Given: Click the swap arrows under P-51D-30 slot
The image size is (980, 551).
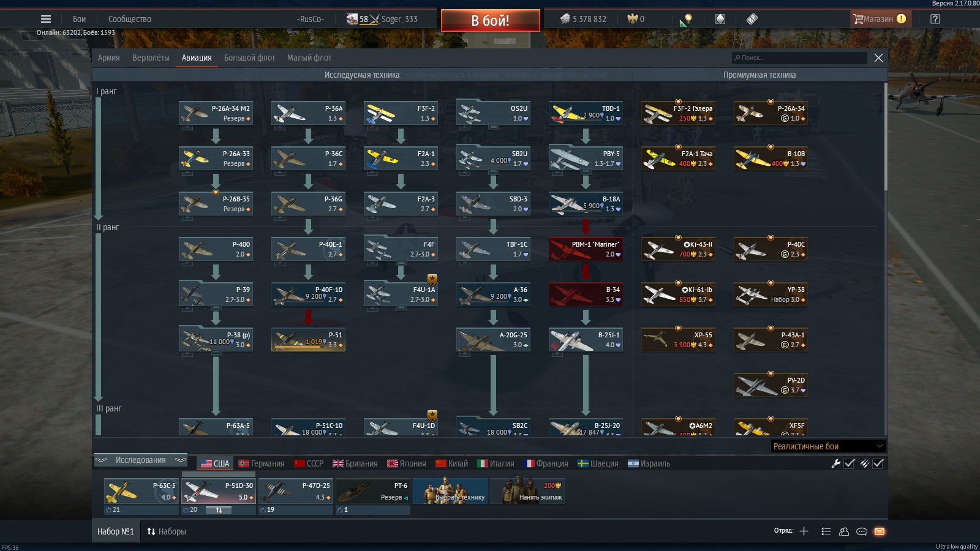Looking at the screenshot, I should pyautogui.click(x=219, y=509).
